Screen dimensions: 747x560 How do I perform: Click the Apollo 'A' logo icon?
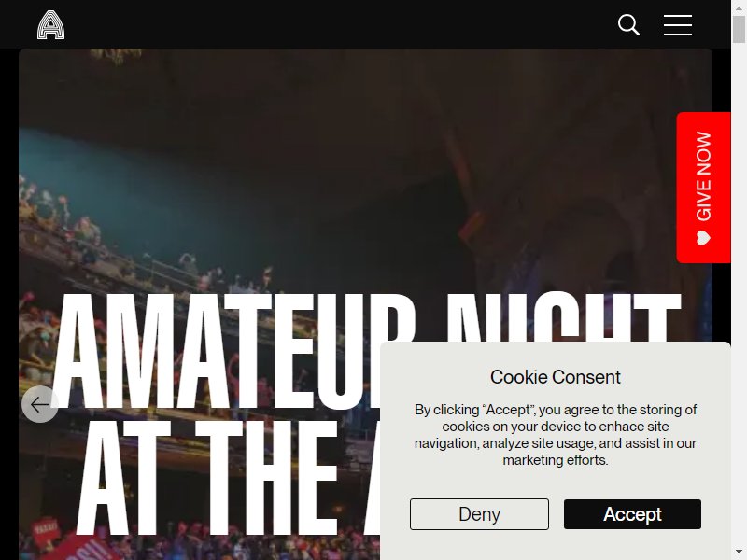(x=51, y=25)
